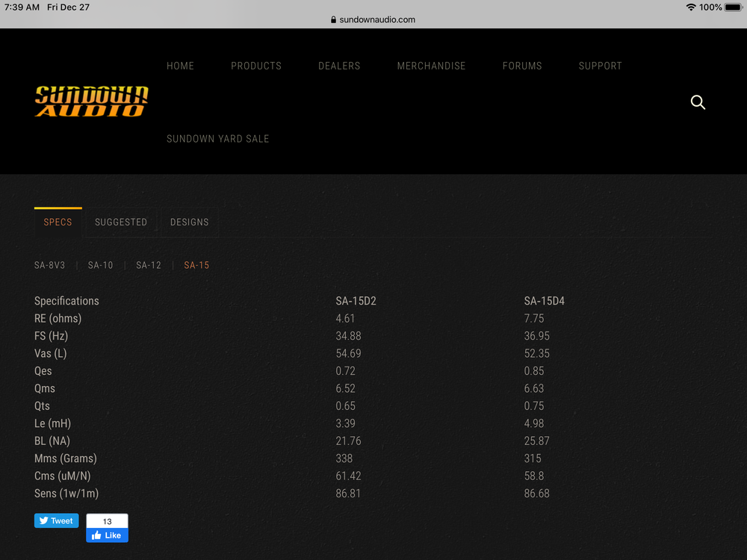Tap the lock icon in address bar
The height and width of the screenshot is (560, 747).
point(333,19)
